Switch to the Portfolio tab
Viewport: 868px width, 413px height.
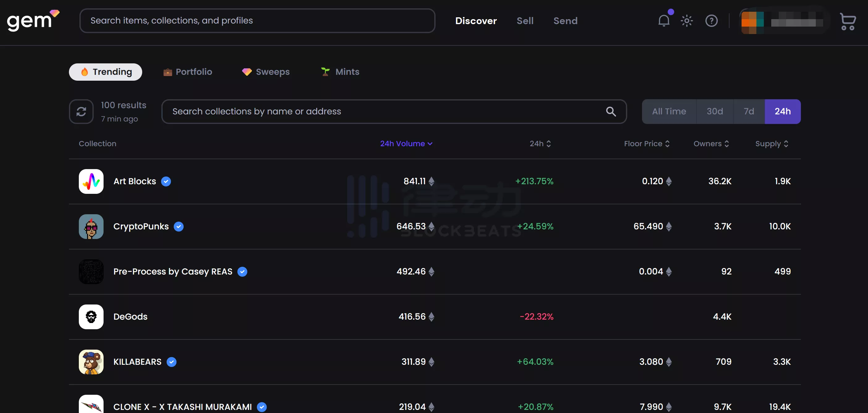(187, 72)
